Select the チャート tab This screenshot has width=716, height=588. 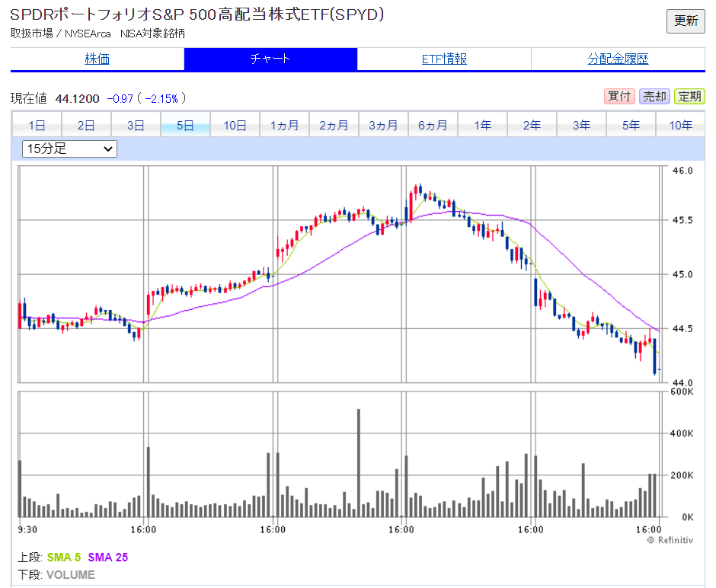pos(270,59)
